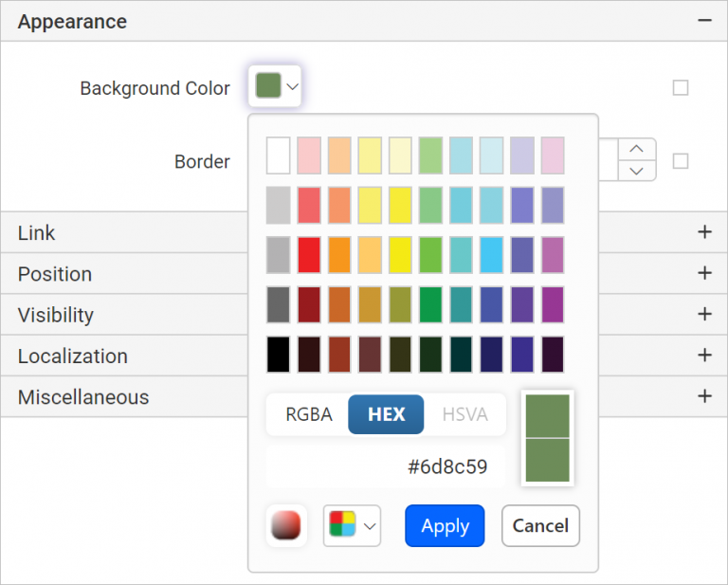The height and width of the screenshot is (585, 728).
Task: Pick the dark navy swatch in bottom row
Action: (x=492, y=355)
